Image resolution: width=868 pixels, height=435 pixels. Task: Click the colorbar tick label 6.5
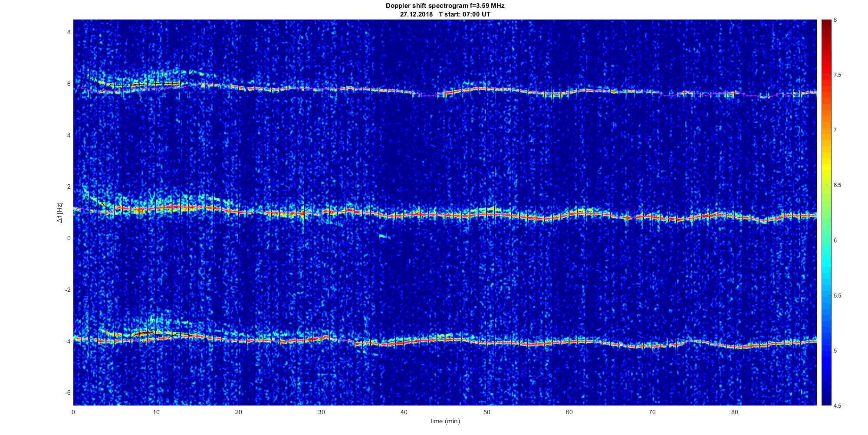[x=837, y=185]
